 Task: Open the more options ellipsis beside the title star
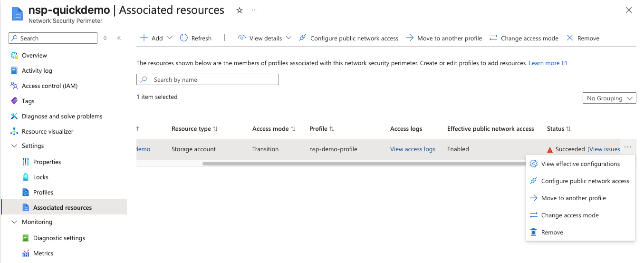pos(255,10)
